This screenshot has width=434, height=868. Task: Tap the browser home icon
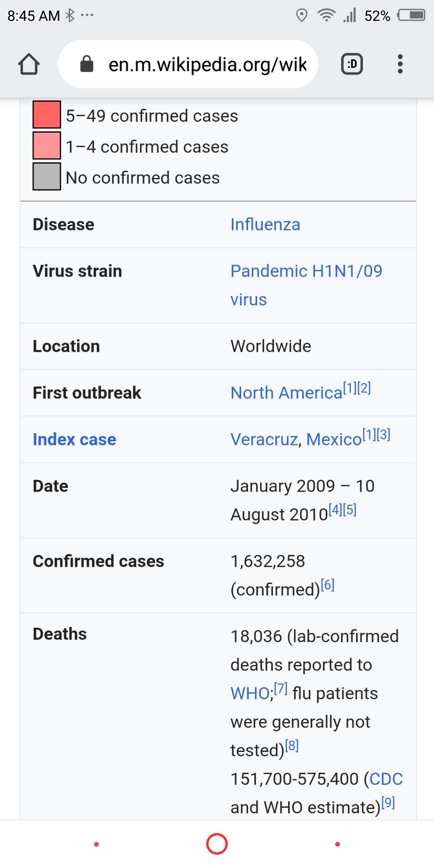pyautogui.click(x=29, y=64)
